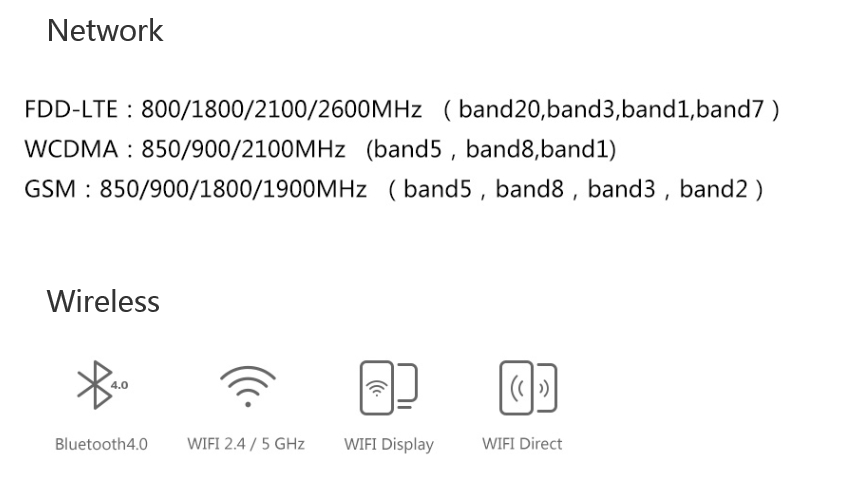Viewport: 858px width, 502px height.
Task: Select the WIFI signal icon
Action: click(248, 386)
